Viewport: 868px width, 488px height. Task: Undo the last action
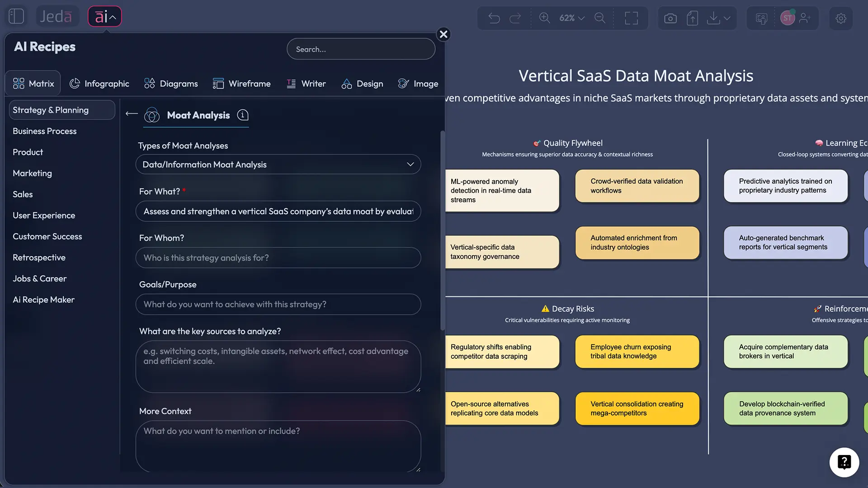[494, 18]
